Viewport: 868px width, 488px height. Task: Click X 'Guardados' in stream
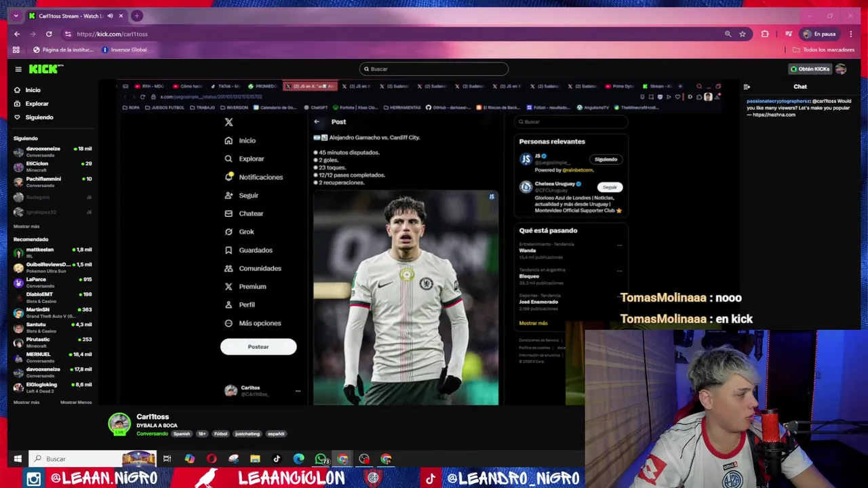point(248,250)
